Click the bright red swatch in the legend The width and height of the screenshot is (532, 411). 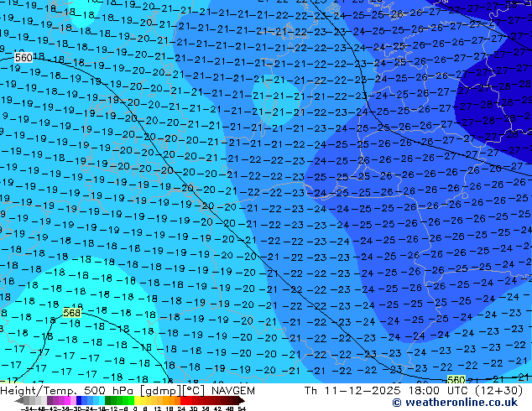(x=183, y=400)
